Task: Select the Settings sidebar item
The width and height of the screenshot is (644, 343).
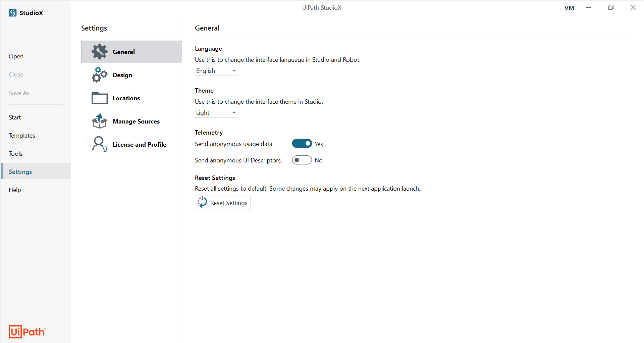Action: click(36, 172)
